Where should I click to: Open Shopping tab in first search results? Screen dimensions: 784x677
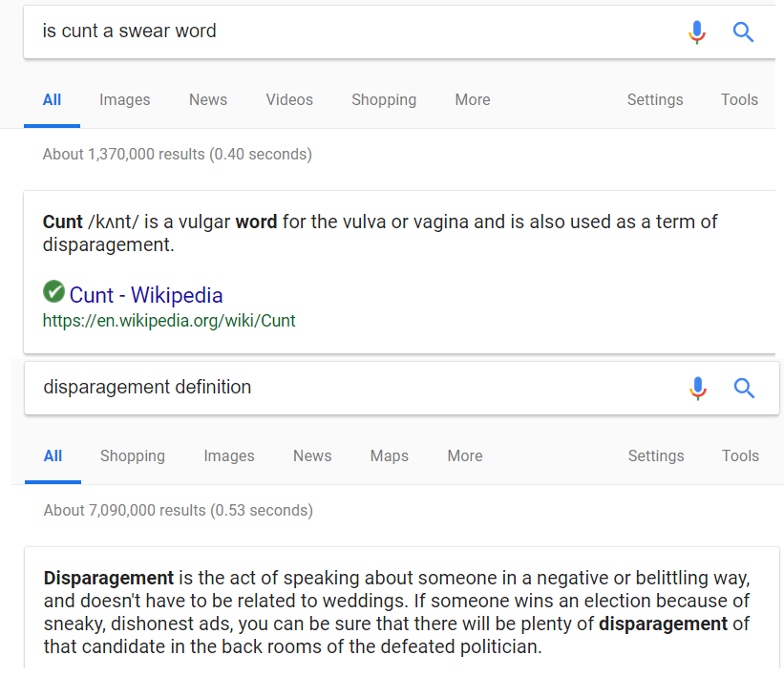(x=384, y=99)
